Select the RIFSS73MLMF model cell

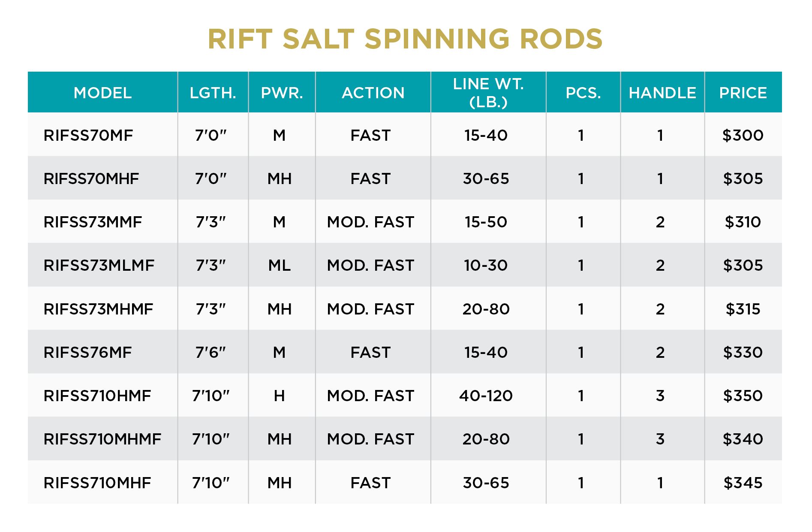(x=99, y=266)
